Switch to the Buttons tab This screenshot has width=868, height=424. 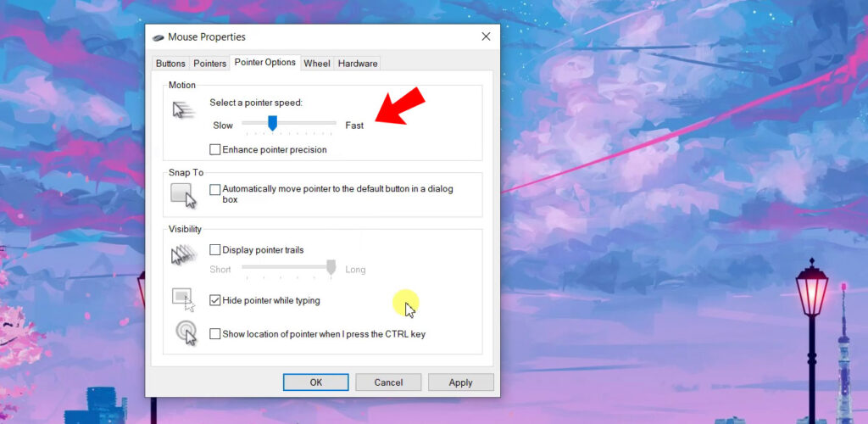tap(170, 64)
